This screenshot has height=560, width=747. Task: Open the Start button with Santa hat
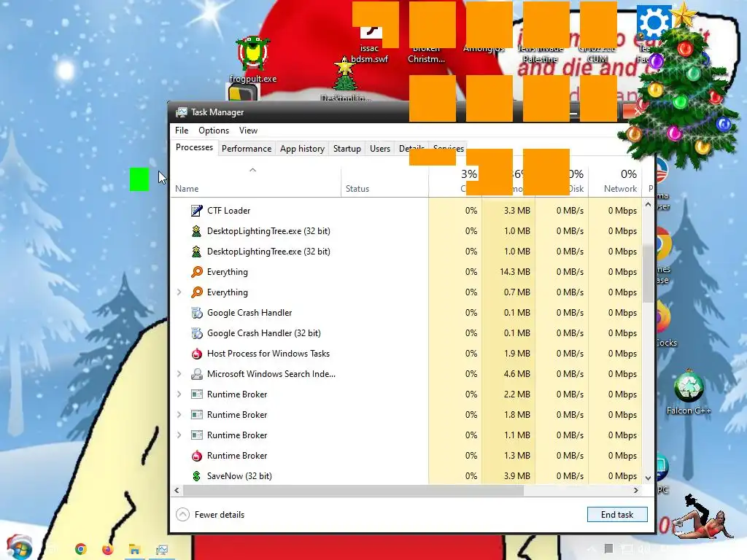(19, 547)
